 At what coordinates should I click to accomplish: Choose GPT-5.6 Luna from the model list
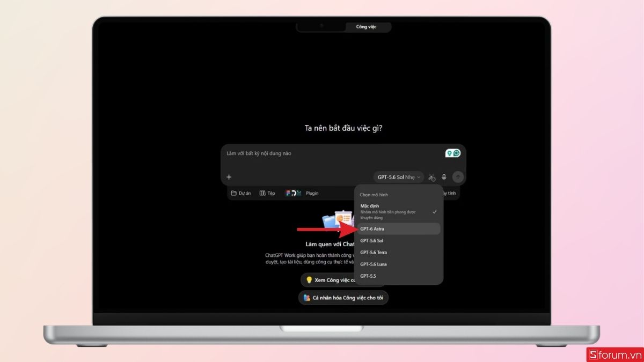pos(399,264)
